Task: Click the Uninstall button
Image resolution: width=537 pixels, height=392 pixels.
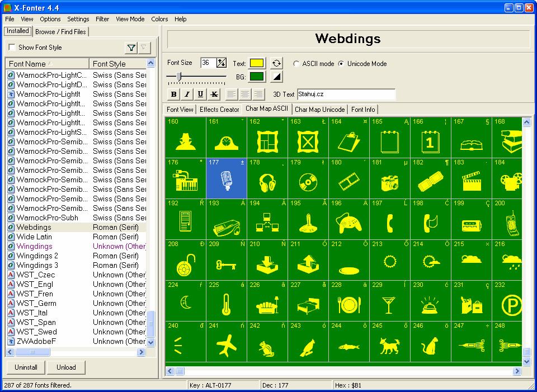Action: pyautogui.click(x=26, y=367)
